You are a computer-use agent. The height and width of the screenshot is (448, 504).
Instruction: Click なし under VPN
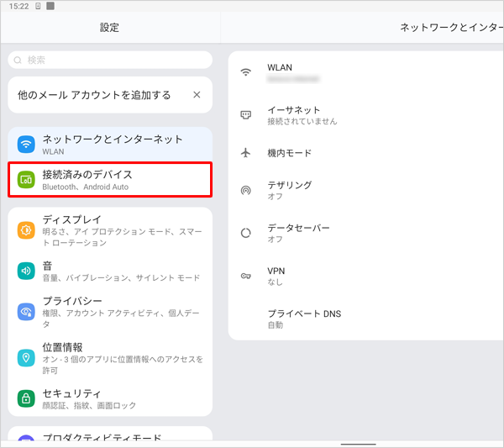pos(276,282)
